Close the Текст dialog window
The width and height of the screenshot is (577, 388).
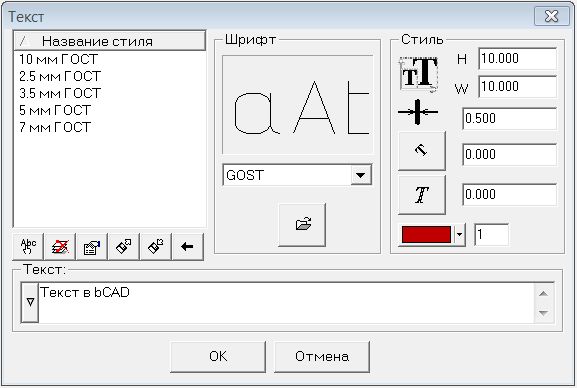point(551,16)
